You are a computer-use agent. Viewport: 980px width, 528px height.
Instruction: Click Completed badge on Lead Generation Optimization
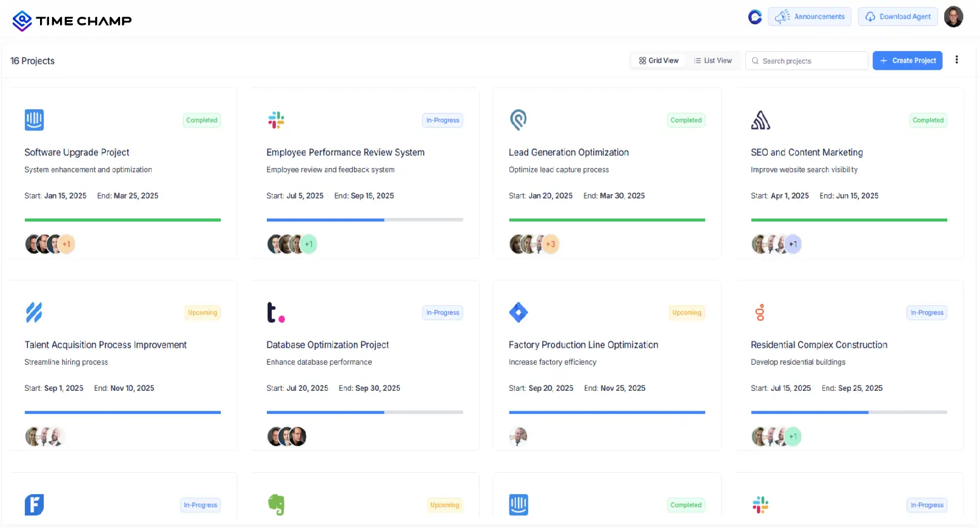[x=686, y=120]
